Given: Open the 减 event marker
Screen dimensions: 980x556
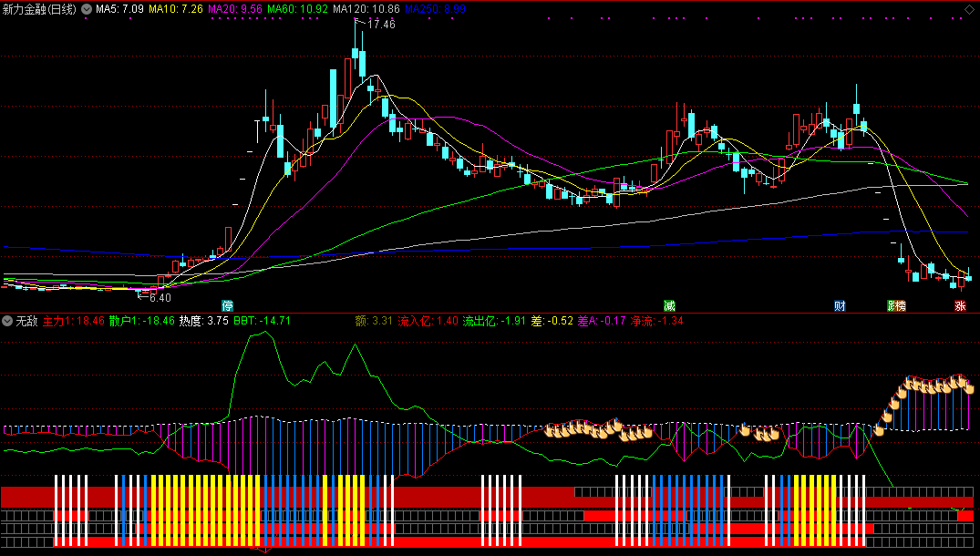Looking at the screenshot, I should click(669, 305).
